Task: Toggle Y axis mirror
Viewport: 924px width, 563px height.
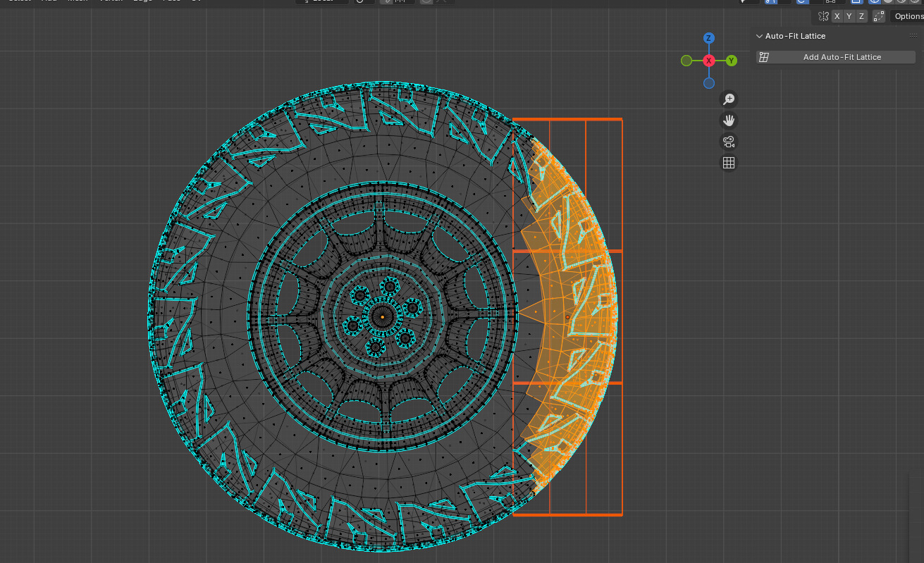Action: pyautogui.click(x=849, y=16)
